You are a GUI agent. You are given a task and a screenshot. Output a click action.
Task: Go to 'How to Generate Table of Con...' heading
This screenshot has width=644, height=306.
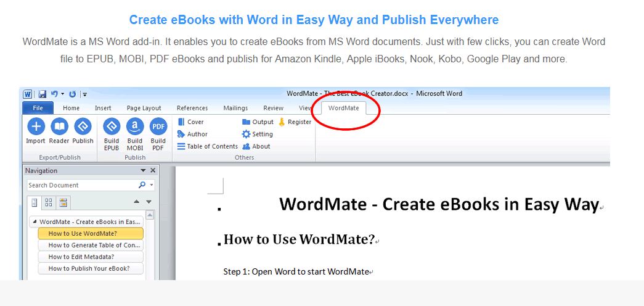(91, 245)
